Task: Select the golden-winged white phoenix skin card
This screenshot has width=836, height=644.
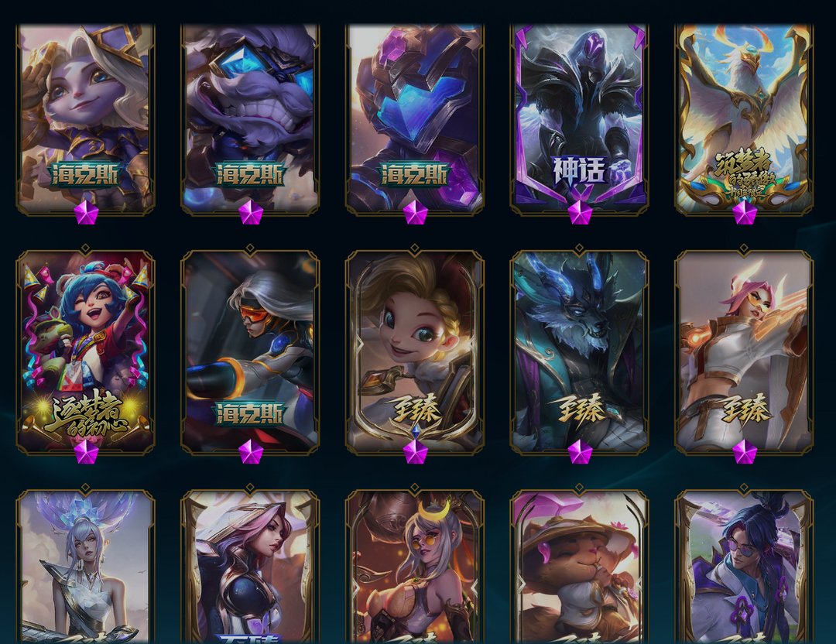Action: coord(745,119)
